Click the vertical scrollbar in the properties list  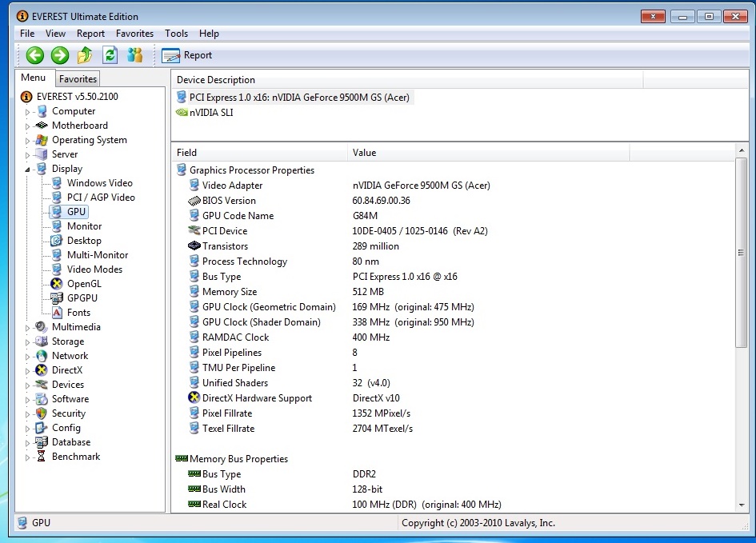(741, 253)
